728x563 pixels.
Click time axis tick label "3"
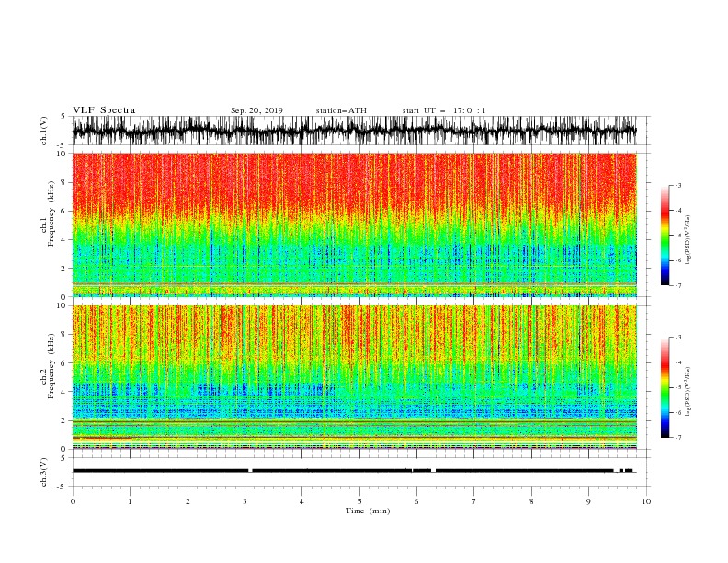click(x=245, y=501)
